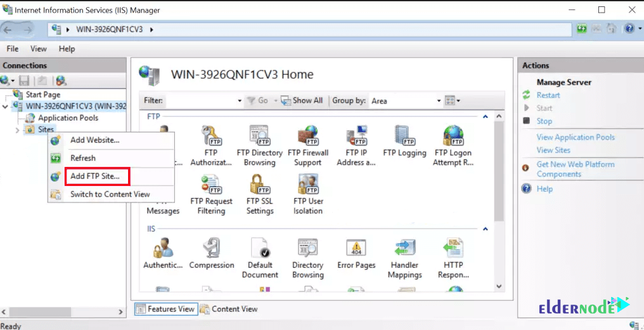This screenshot has width=644, height=330.
Task: Click the Filter text field
Action: (201, 101)
